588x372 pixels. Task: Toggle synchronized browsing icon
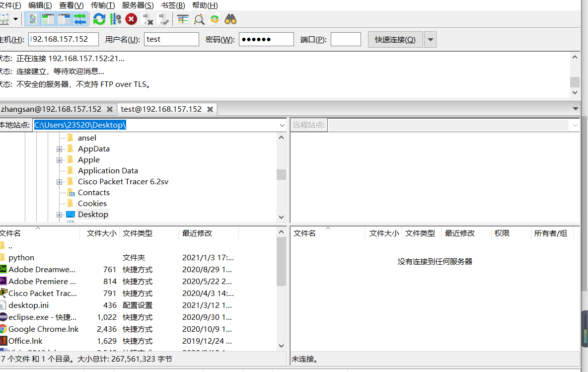pyautogui.click(x=215, y=19)
